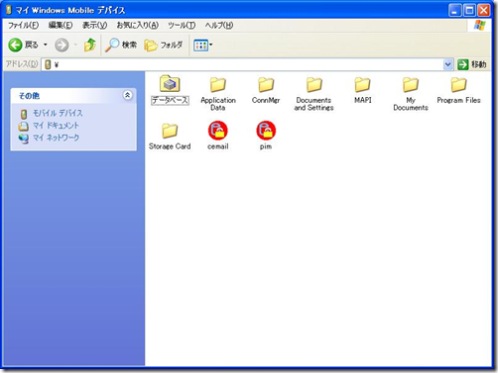This screenshot has height=373, width=498.
Task: Click the mobile device icon in sidebar
Action: pos(23,114)
